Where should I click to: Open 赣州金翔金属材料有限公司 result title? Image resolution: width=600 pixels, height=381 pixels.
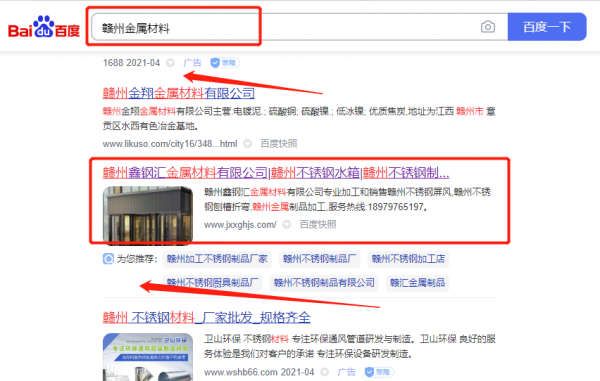point(179,93)
